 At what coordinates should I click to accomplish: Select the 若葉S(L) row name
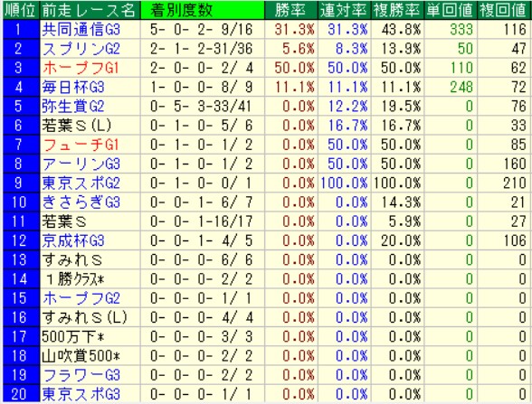coord(77,126)
